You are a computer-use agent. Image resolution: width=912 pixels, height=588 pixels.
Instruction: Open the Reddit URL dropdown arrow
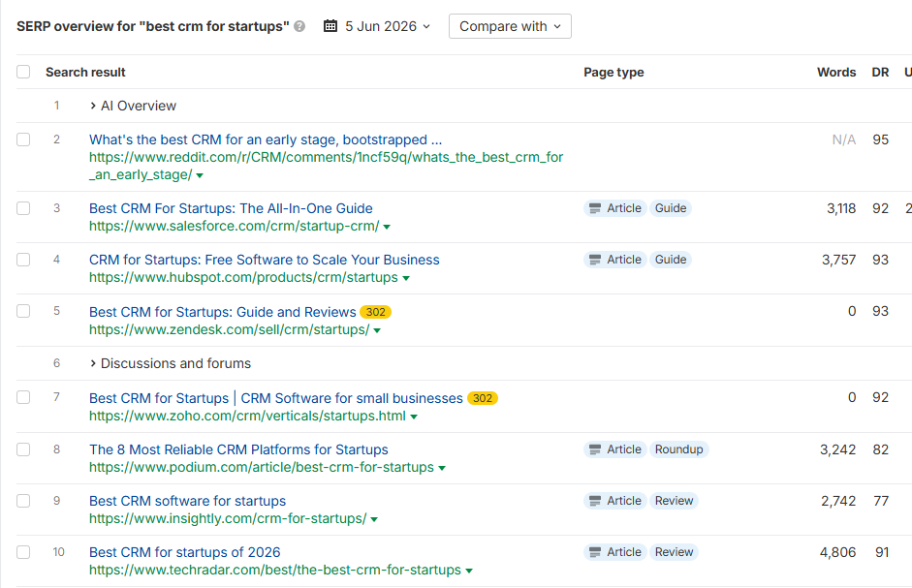pos(200,175)
